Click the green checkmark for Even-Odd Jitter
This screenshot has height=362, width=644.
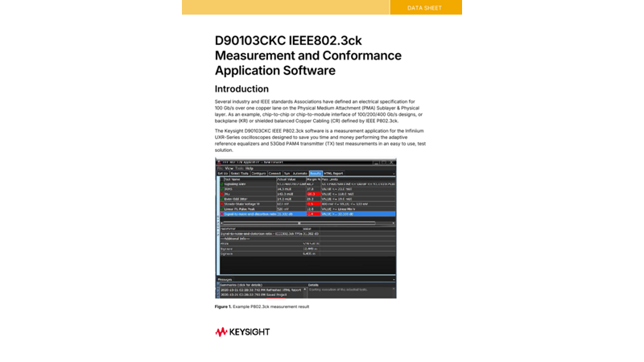(222, 199)
